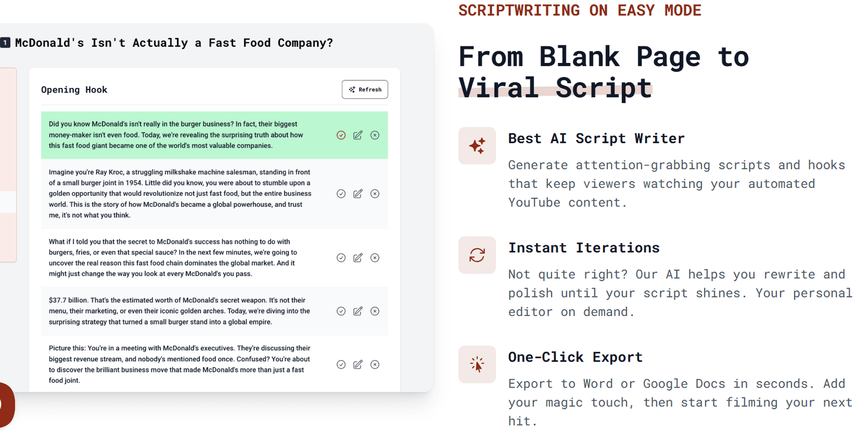Edit the 'Picture this' hook text
Screen dimensions: 868x431
pos(358,364)
